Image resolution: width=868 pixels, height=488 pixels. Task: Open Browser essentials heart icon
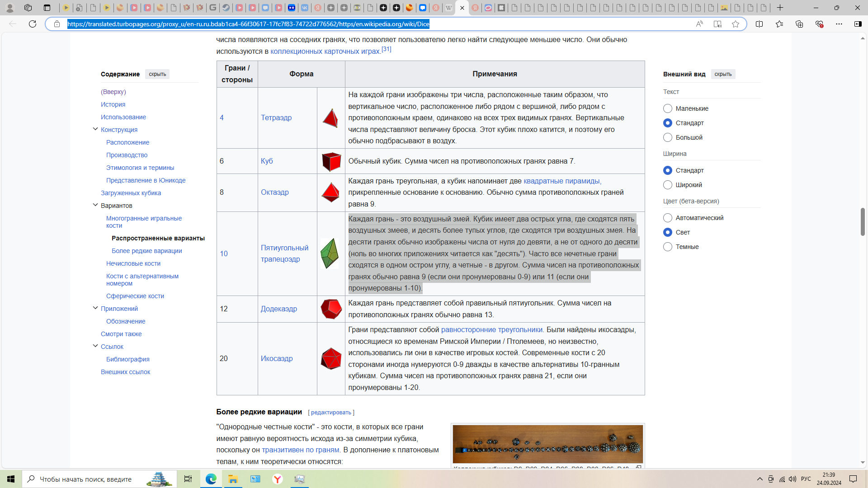click(819, 24)
